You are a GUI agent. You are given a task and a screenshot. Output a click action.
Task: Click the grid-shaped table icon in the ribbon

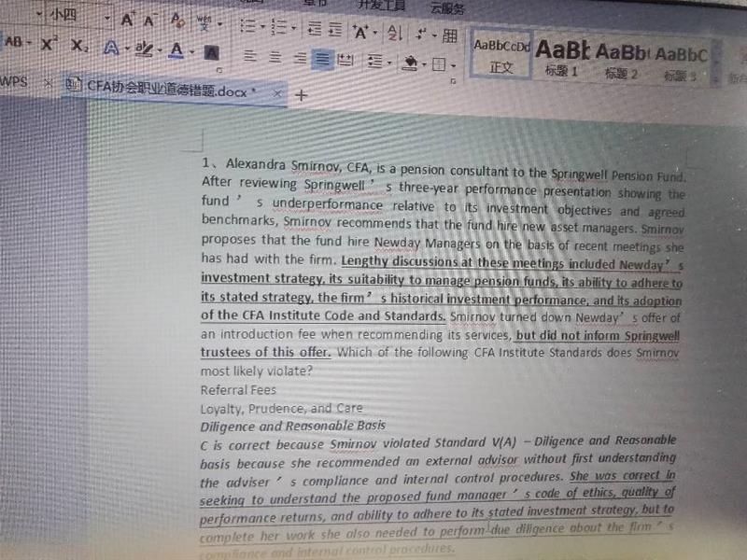coord(449,35)
